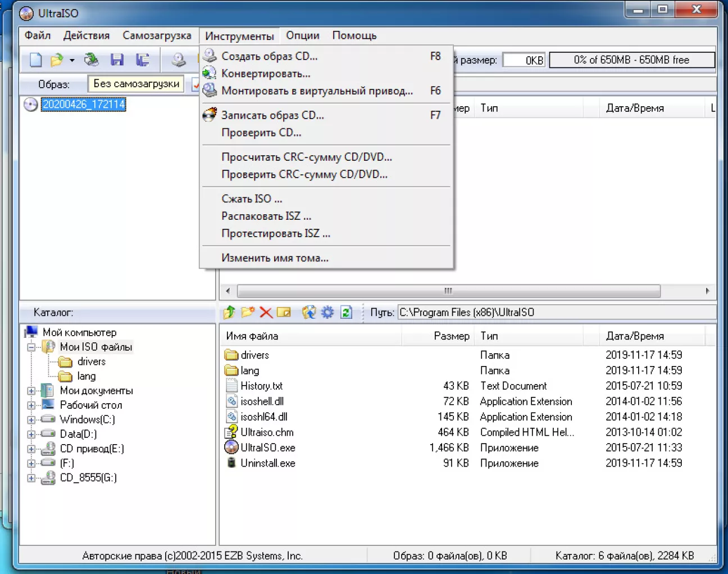Click the refresh icon in catalog toolbar
This screenshot has height=574, width=728.
(x=346, y=313)
